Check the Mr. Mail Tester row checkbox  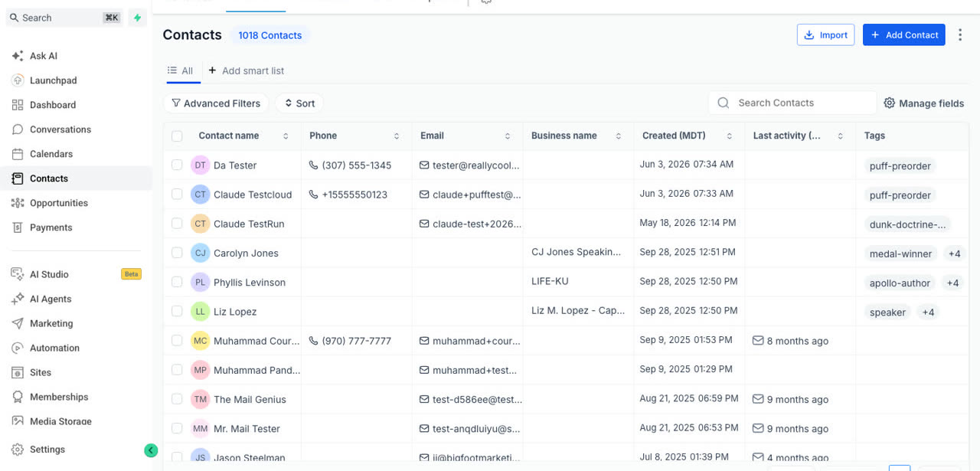177,428
